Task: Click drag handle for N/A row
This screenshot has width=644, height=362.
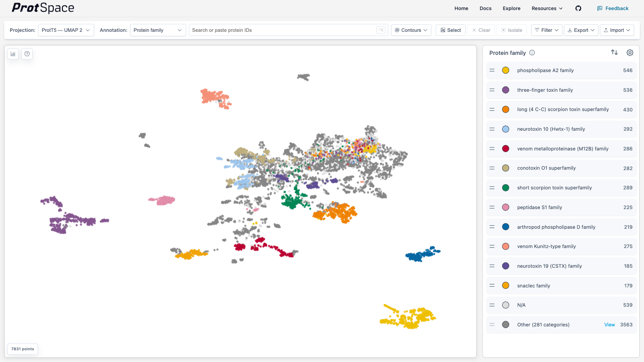Action: (x=492, y=305)
